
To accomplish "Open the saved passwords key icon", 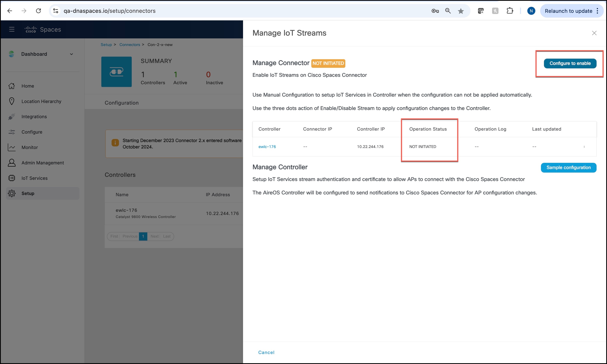I will (x=435, y=11).
